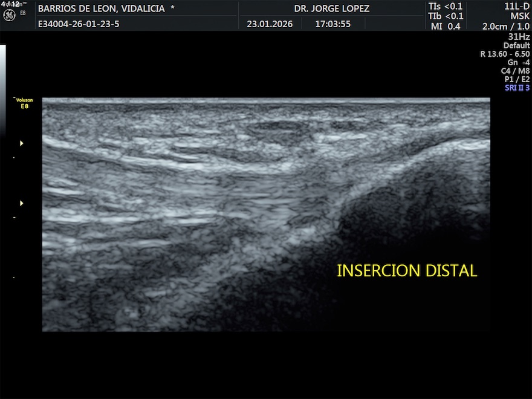Click the MSK application preset label
Viewport: 532px width, 399px height.
coord(520,16)
